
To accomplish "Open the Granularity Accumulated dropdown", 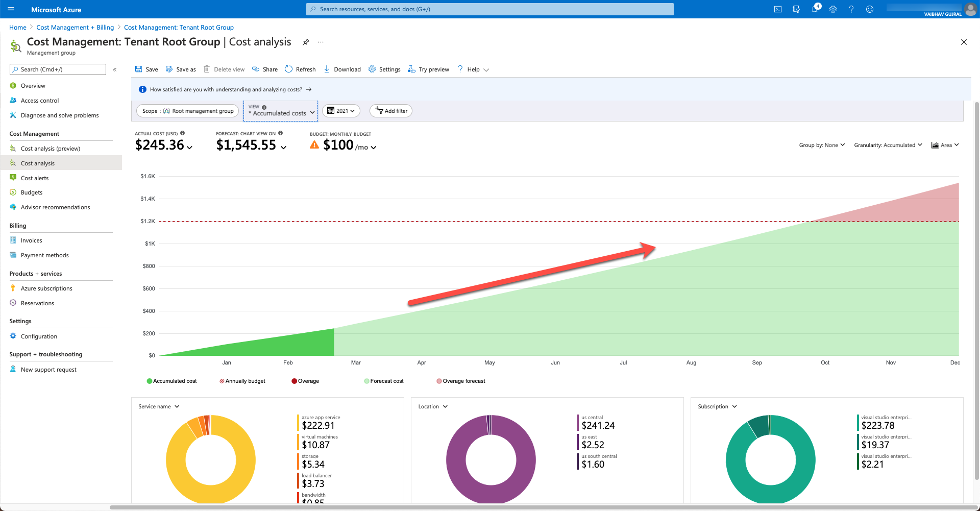I will coord(888,145).
